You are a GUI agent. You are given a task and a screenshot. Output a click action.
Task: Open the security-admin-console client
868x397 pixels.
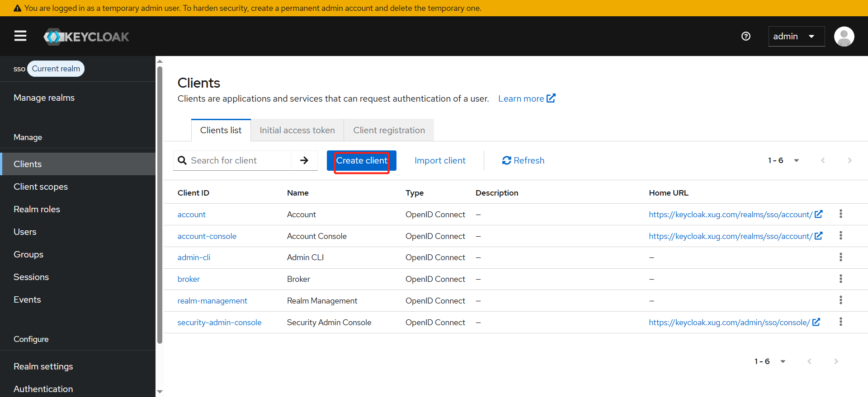click(x=219, y=322)
